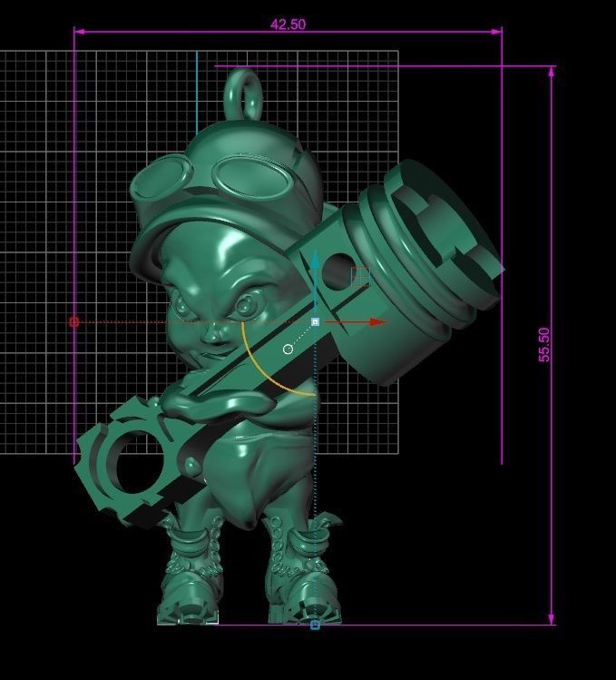This screenshot has height=680, width=616.
Task: Click the small red box near piston pin hole
Action: 360,277
